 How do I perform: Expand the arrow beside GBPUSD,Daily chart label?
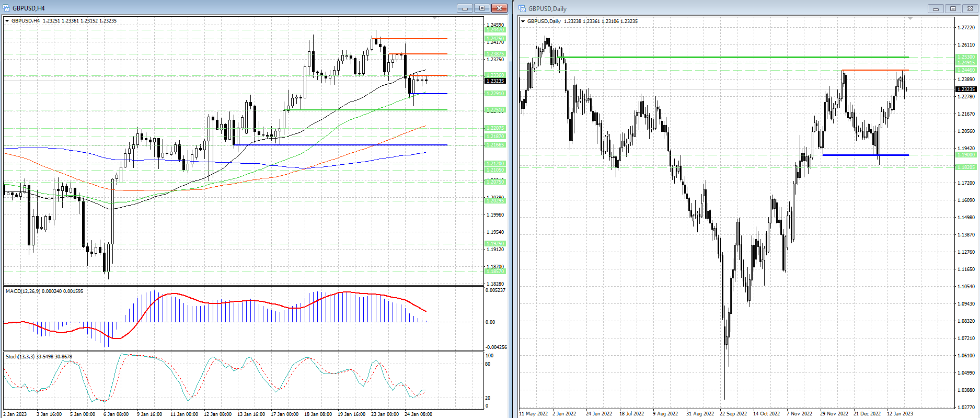523,21
